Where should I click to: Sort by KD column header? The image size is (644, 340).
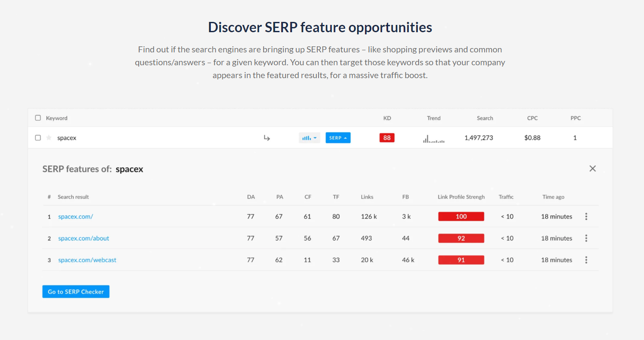pos(387,118)
